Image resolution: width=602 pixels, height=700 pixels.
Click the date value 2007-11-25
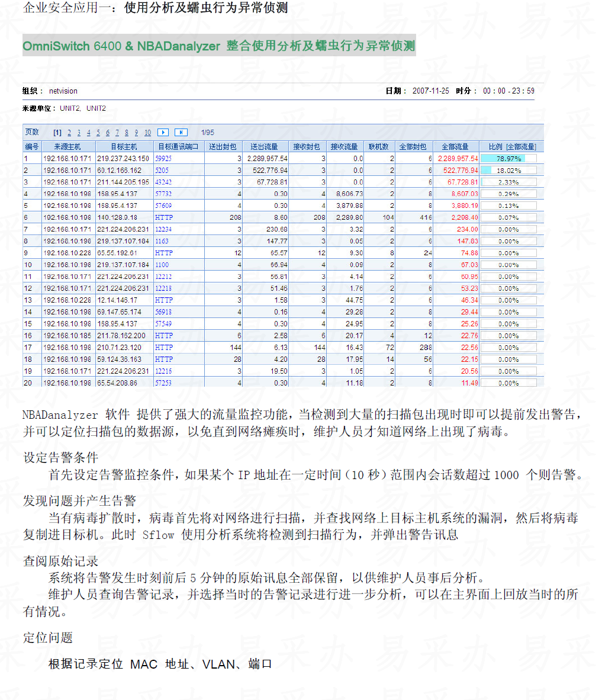coord(431,91)
